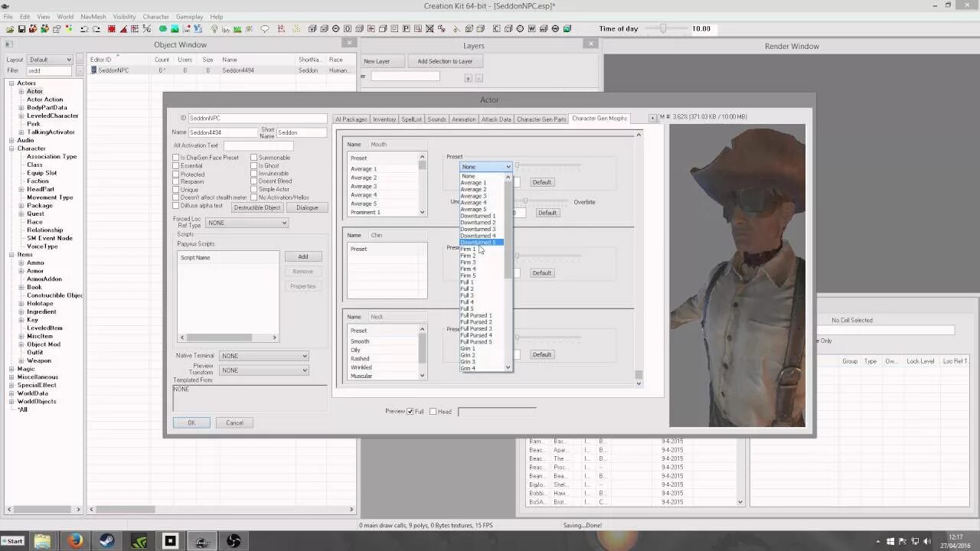This screenshot has width=980, height=551.
Task: Check the Preview Head checkbox
Action: coord(433,412)
